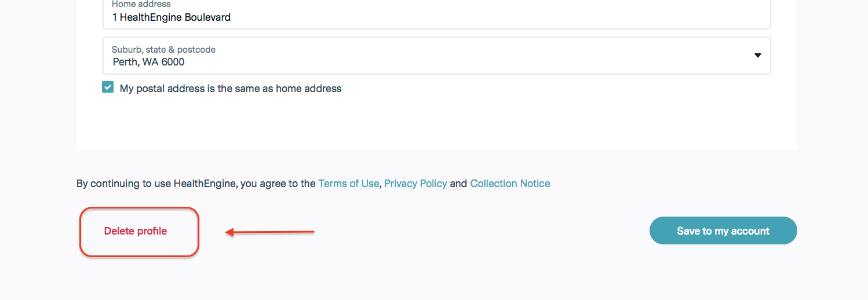868x300 pixels.
Task: Click the "Home address" field label
Action: [141, 4]
